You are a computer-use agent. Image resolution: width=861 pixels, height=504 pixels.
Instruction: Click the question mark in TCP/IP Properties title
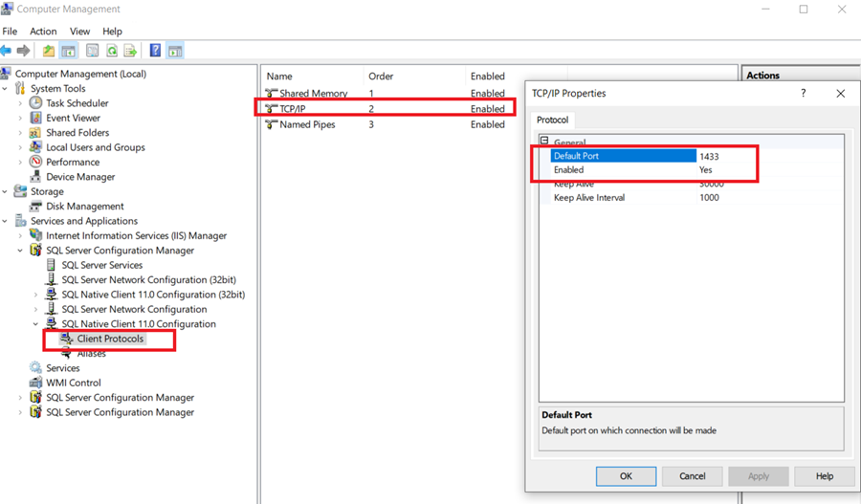(804, 94)
